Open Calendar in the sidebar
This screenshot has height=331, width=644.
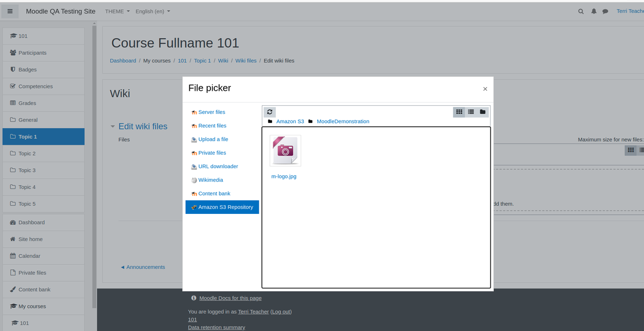pyautogui.click(x=43, y=256)
